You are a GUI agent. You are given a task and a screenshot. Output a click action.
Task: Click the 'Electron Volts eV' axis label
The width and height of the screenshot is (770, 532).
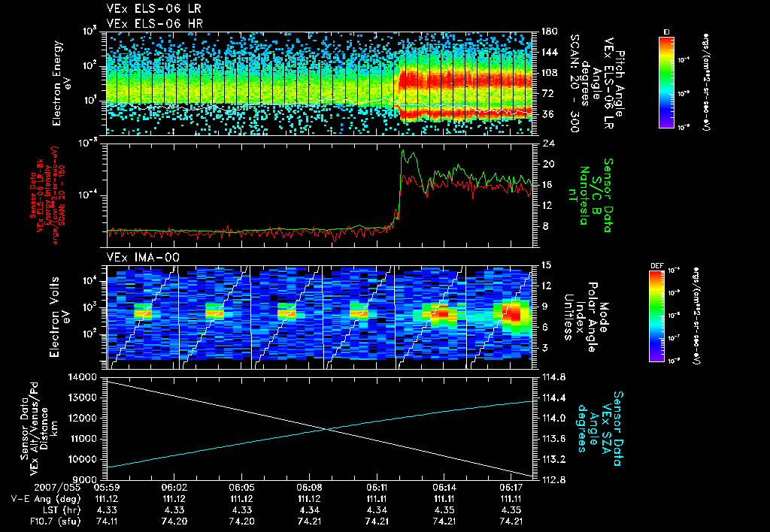(x=59, y=317)
